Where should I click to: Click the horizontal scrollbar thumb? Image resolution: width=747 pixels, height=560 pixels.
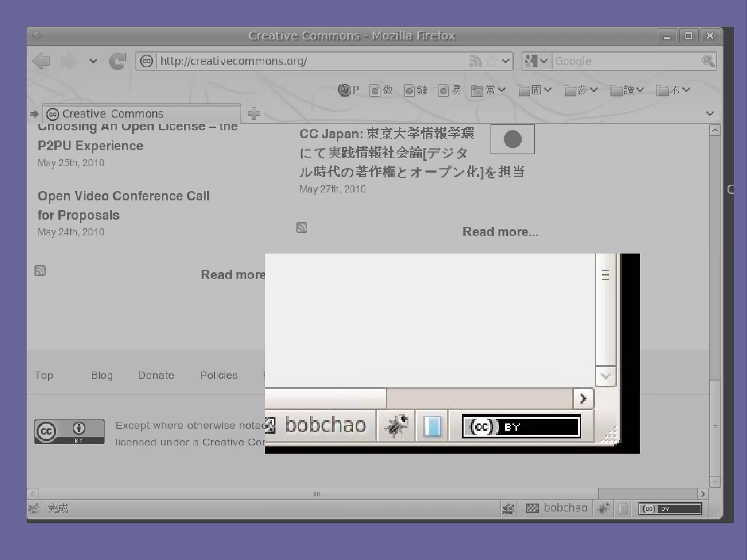317,494
